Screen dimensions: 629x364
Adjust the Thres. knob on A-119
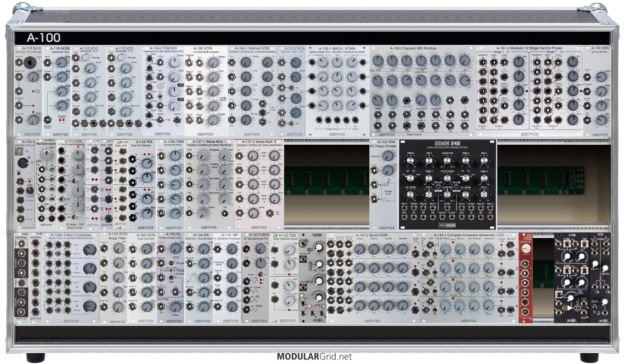click(x=33, y=120)
